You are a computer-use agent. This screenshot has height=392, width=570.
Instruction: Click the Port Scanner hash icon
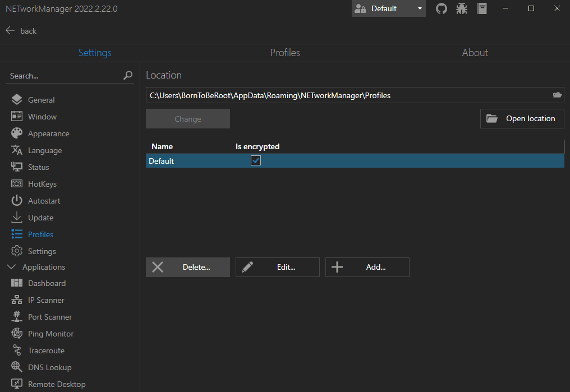pyautogui.click(x=17, y=316)
